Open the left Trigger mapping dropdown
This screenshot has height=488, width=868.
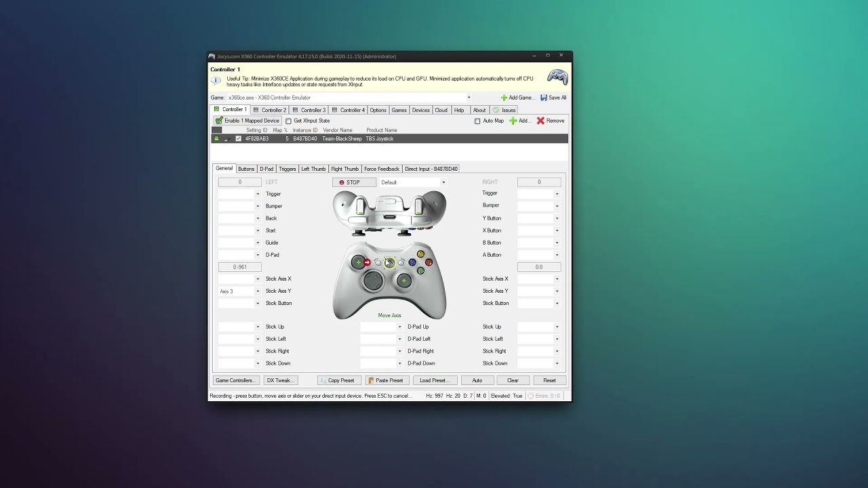click(x=258, y=194)
